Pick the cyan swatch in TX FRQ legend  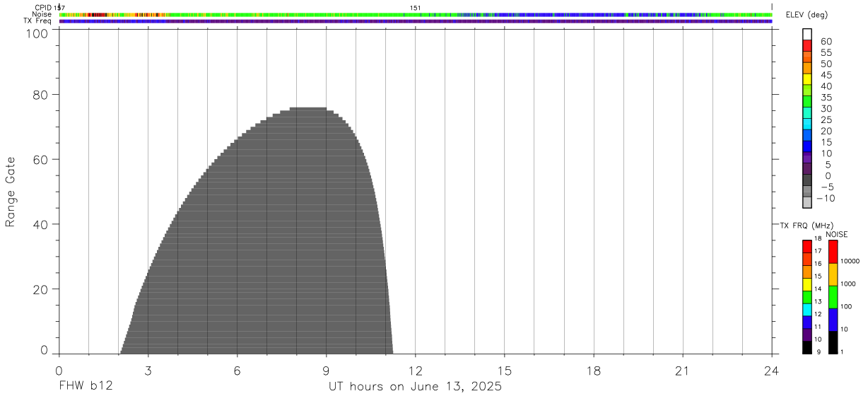[807, 310]
